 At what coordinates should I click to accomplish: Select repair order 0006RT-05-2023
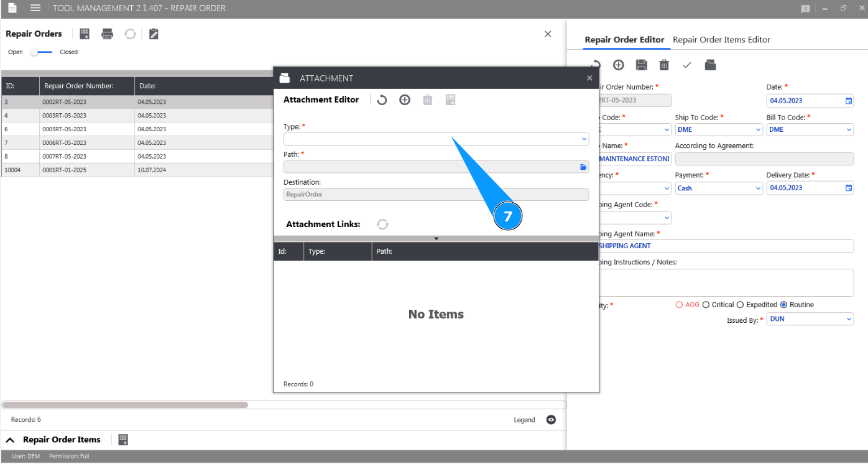pos(137,143)
